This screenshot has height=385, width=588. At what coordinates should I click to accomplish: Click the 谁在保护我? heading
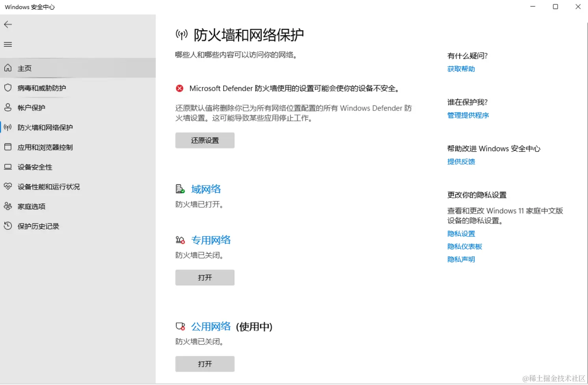tap(467, 102)
